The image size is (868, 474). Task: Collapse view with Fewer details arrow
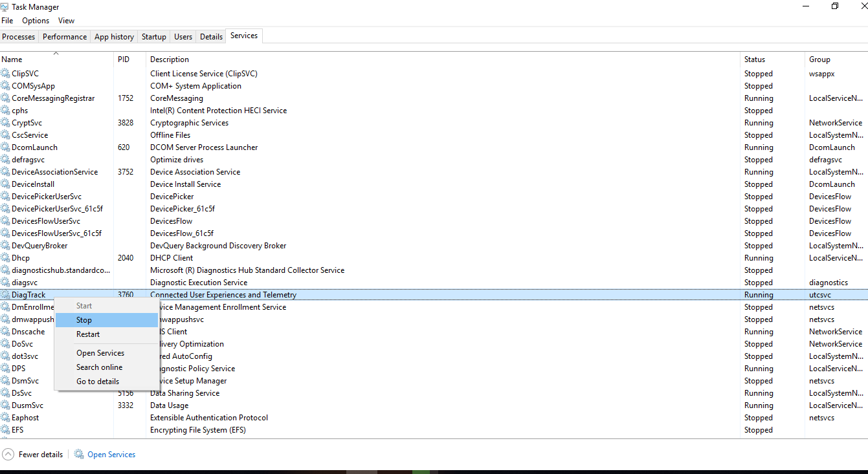click(x=8, y=455)
